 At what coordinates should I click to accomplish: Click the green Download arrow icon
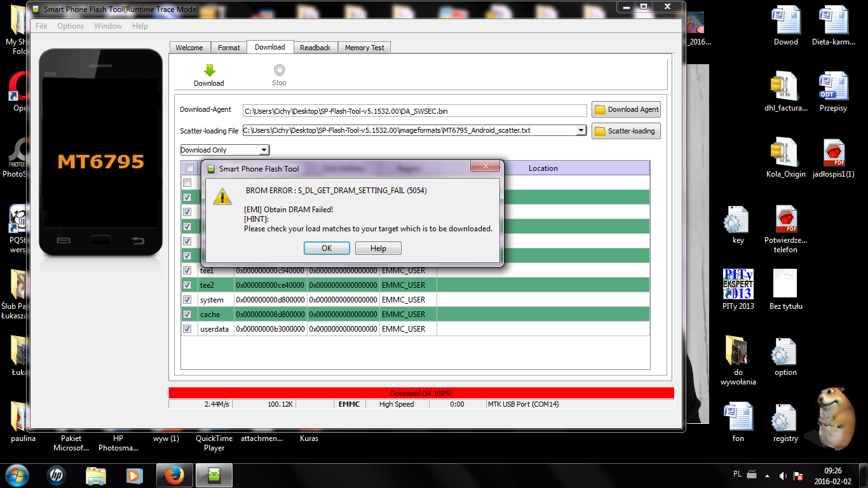click(x=209, y=70)
